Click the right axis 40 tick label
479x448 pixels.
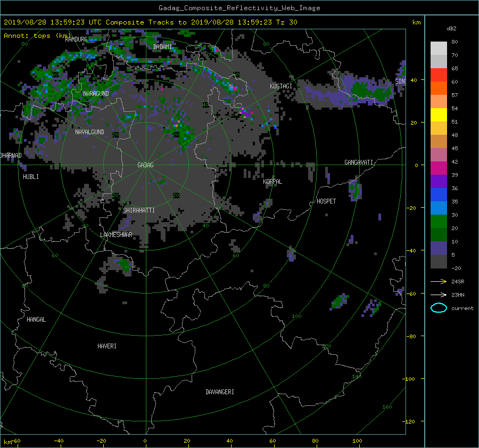414,80
